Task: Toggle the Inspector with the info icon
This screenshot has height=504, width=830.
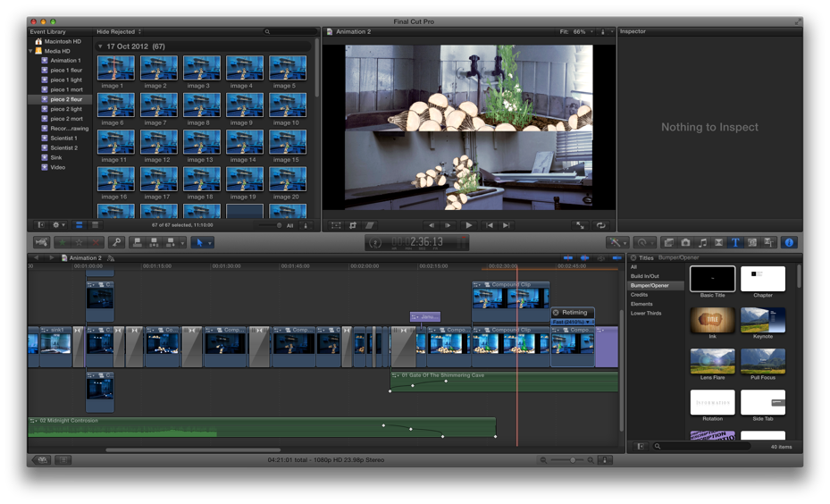Action: click(x=789, y=242)
